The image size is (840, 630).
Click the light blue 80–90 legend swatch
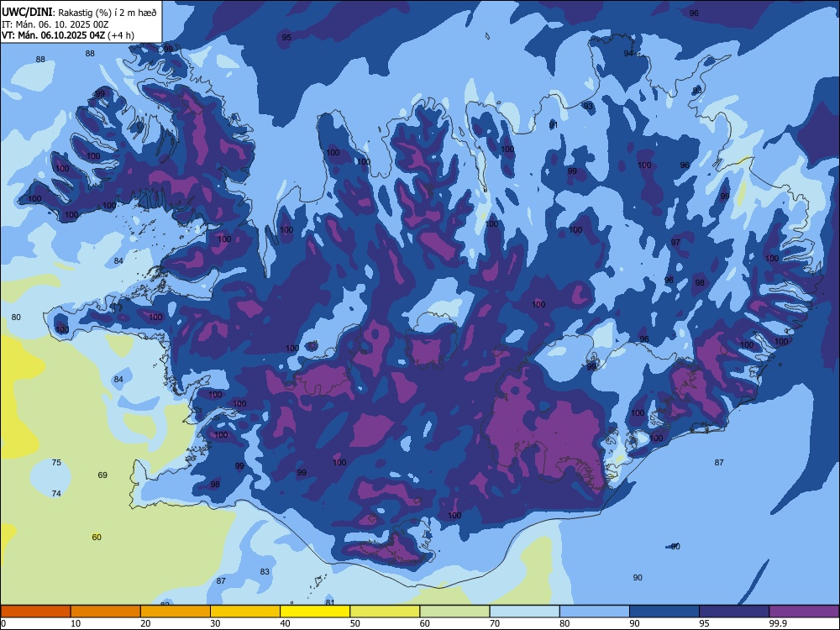[x=595, y=612]
